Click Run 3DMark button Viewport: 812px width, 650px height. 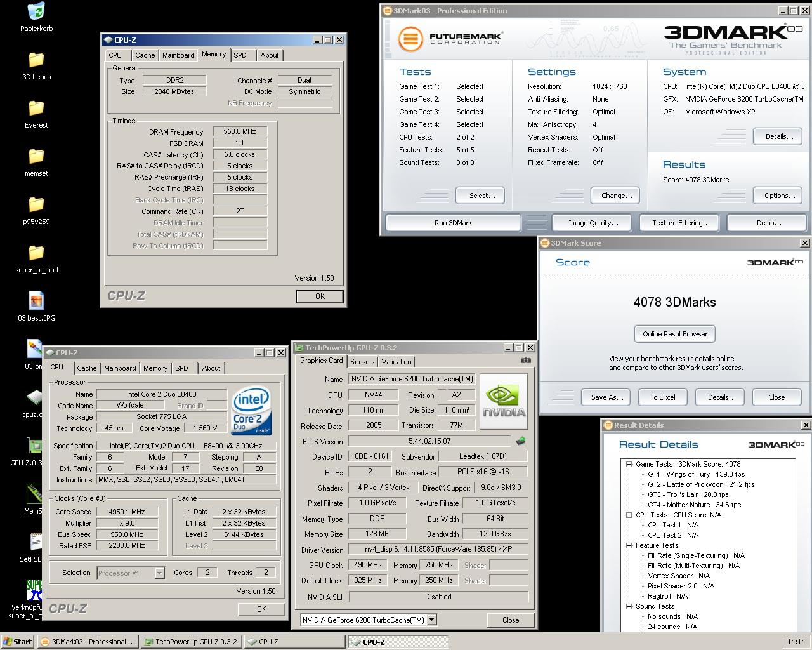[x=453, y=223]
